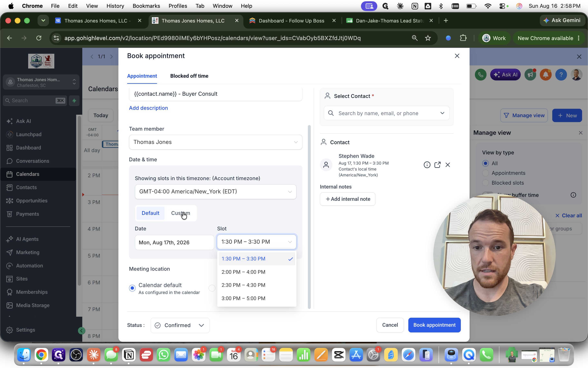This screenshot has height=368, width=588.
Task: Open Payments in the sidebar
Action: click(x=27, y=214)
